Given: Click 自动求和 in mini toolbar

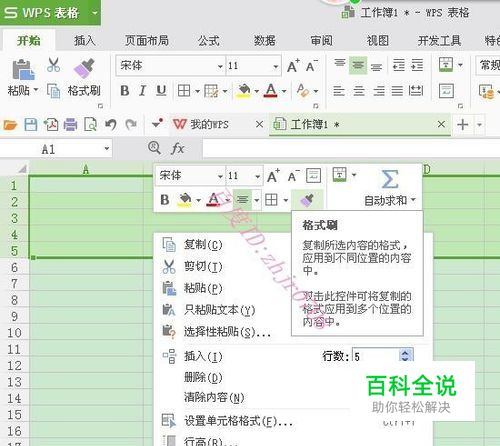Looking at the screenshot, I should pos(389,188).
